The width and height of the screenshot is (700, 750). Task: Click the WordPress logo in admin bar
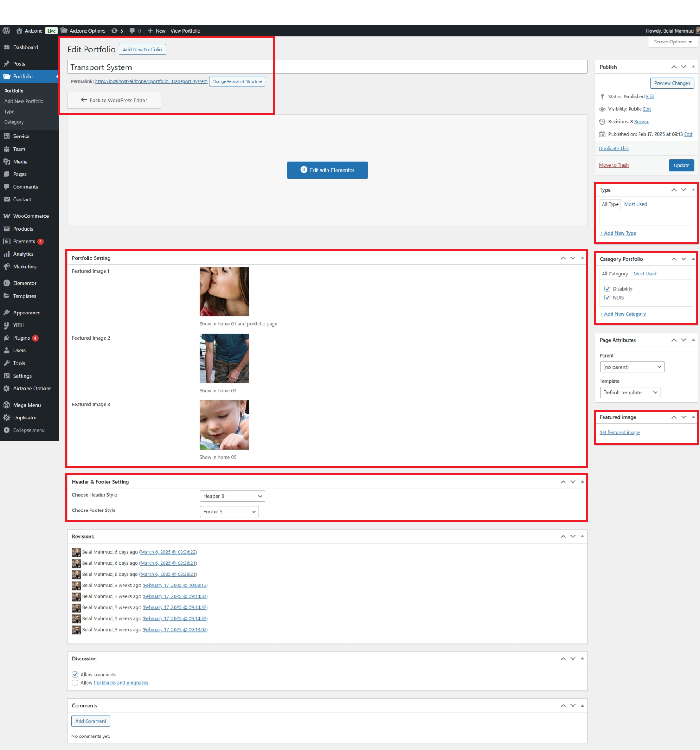click(6, 31)
